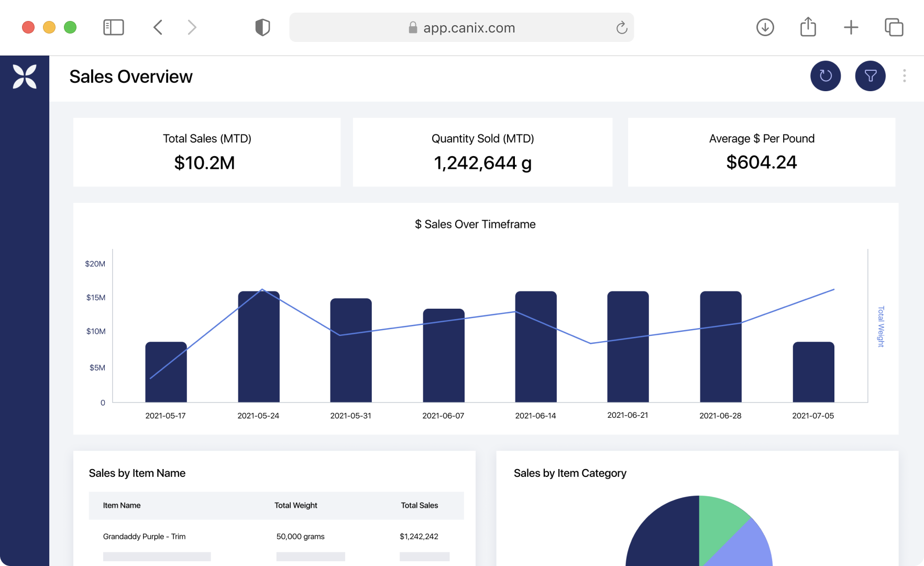Click the 2021-06-14 date label

(x=535, y=416)
